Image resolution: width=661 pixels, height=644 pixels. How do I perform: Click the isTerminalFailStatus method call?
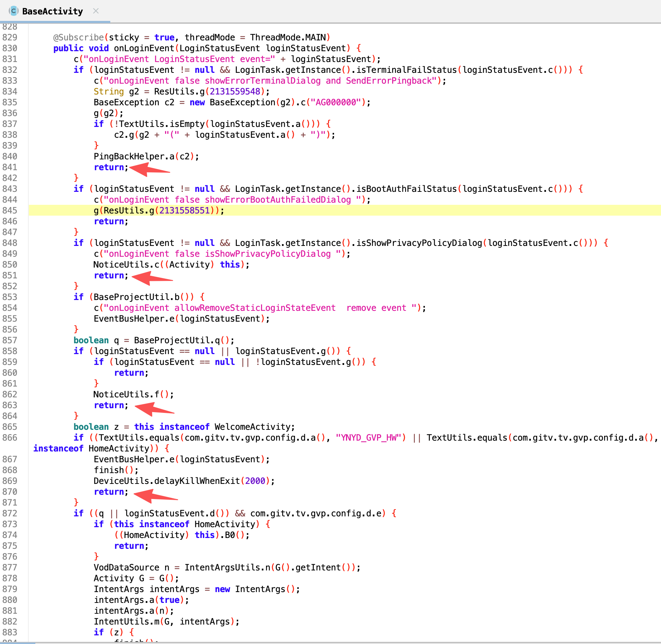pos(406,70)
